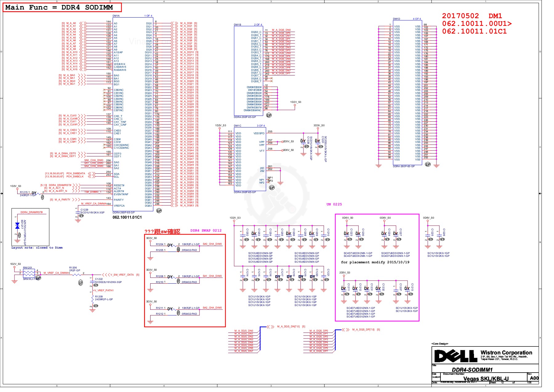Click the blue diode symbol under DDR4_DRAMRST#
This screenshot has height=392, width=554.
[x=17, y=226]
